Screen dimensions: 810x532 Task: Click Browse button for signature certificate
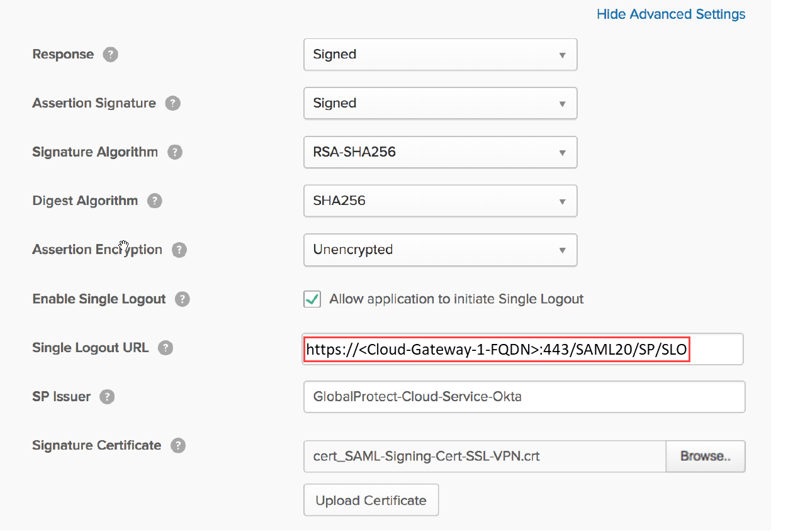coord(706,457)
